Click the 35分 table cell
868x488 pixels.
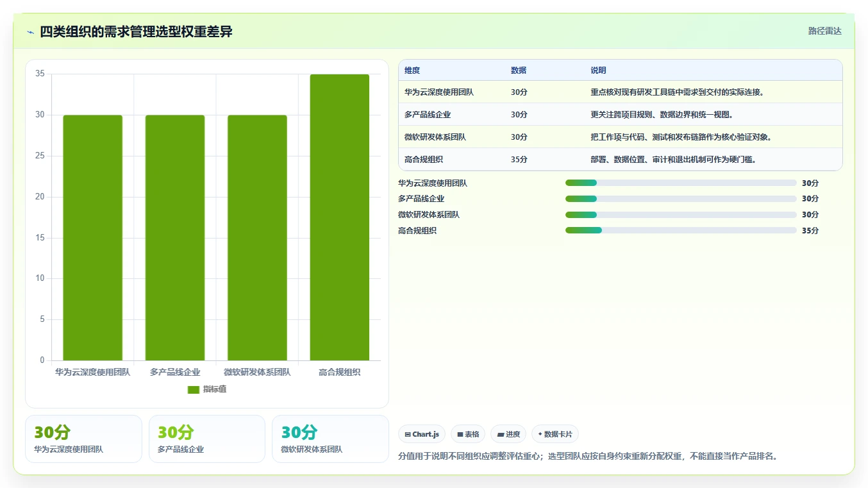point(519,160)
